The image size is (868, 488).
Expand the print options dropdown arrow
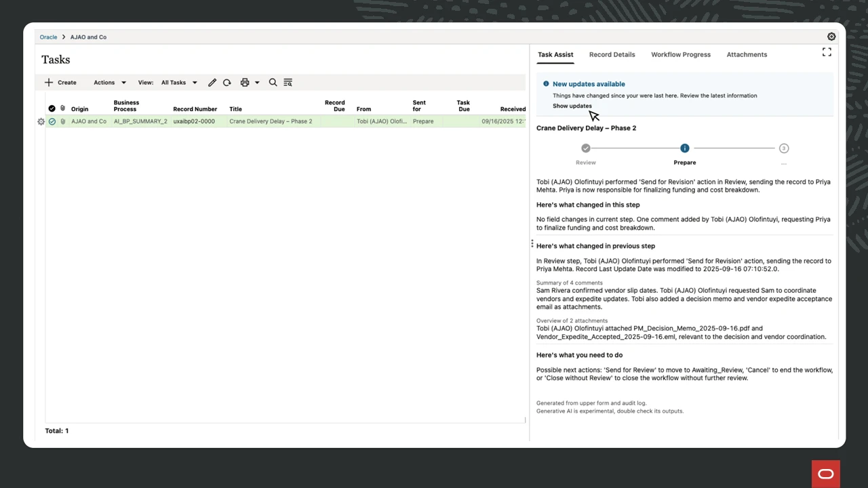[x=256, y=82]
